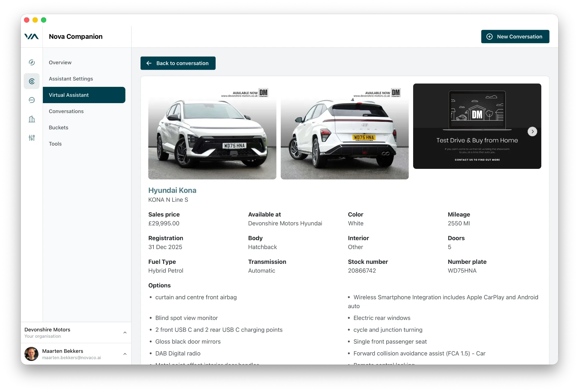Image resolution: width=579 pixels, height=392 pixels.
Task: Click Electric rear windows option
Action: click(382, 318)
